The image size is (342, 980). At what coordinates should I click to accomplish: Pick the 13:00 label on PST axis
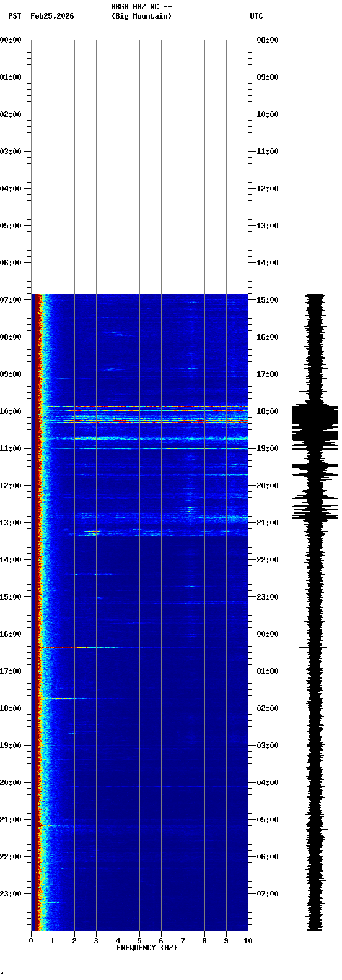[x=11, y=523]
